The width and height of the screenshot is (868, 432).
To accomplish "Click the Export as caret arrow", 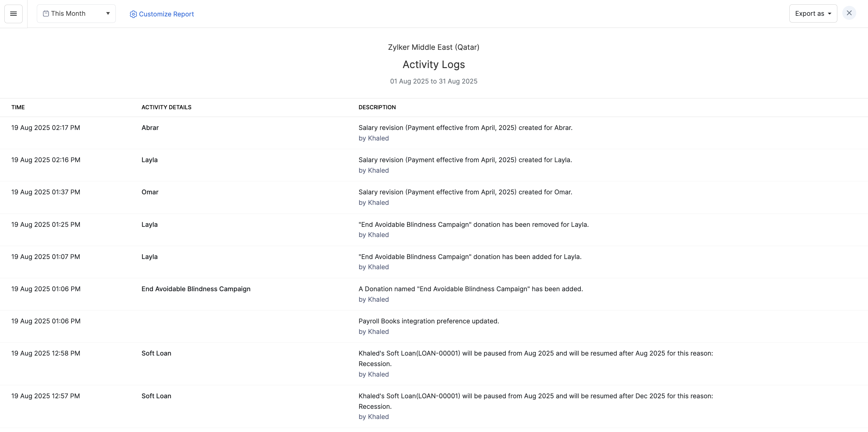I will [x=830, y=14].
